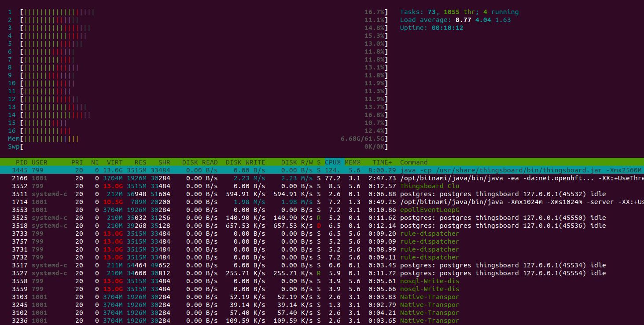Sort by the DISK WRITE column header
The height and width of the screenshot is (325, 644).
[x=245, y=162]
